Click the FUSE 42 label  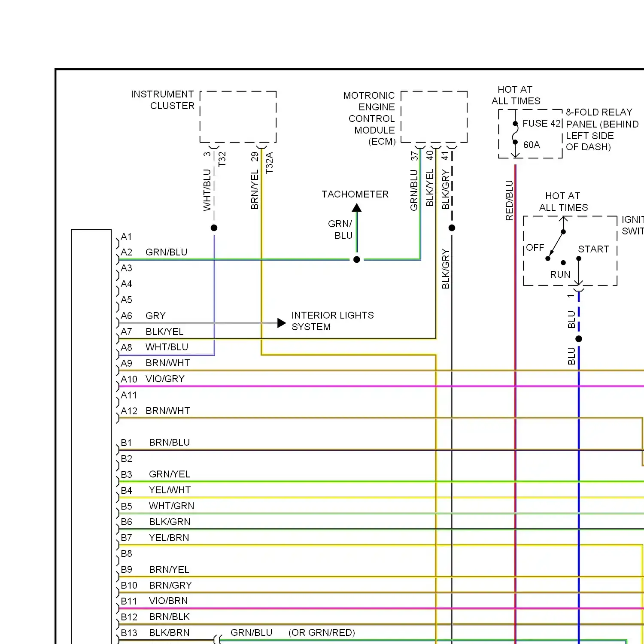pos(542,124)
